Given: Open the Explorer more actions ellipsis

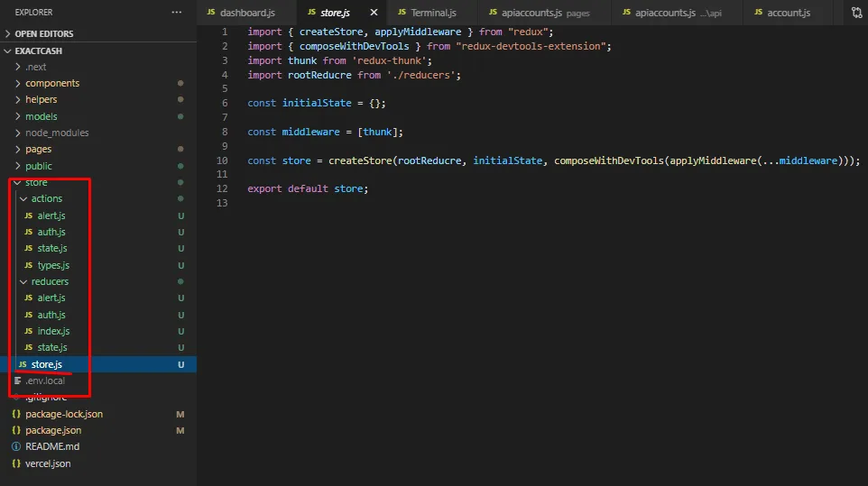Looking at the screenshot, I should (x=177, y=12).
